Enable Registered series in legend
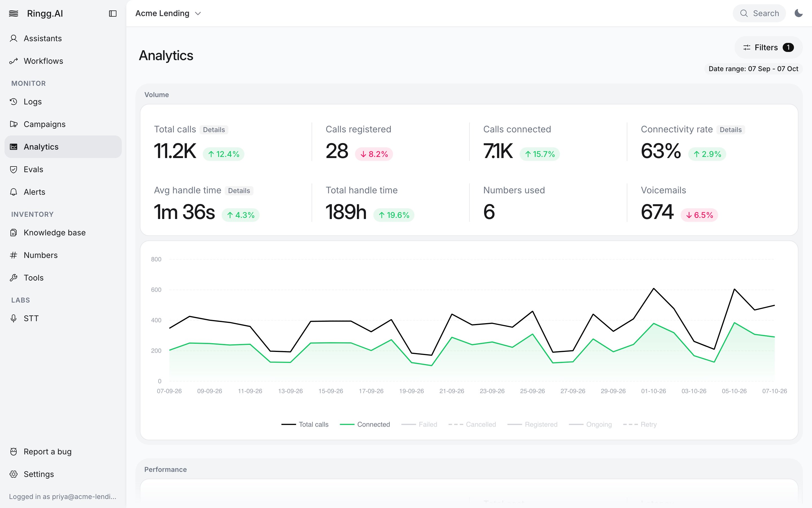812x508 pixels. pos(532,424)
